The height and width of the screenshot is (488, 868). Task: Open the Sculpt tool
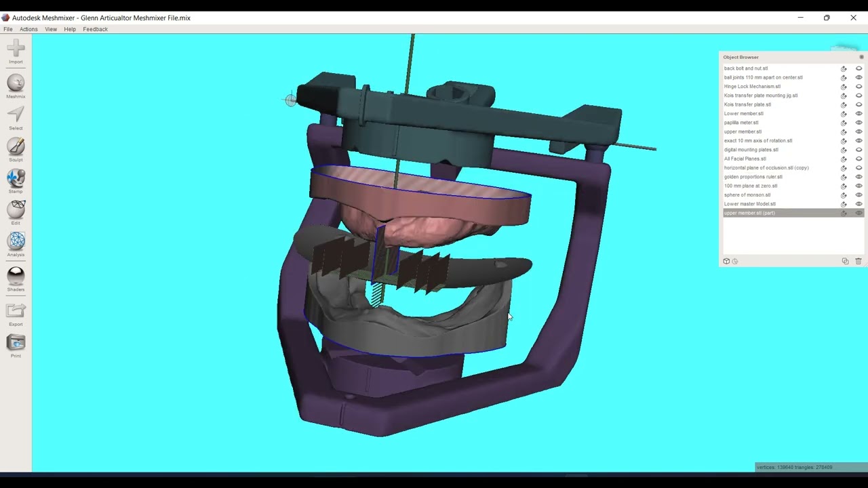pos(16,150)
